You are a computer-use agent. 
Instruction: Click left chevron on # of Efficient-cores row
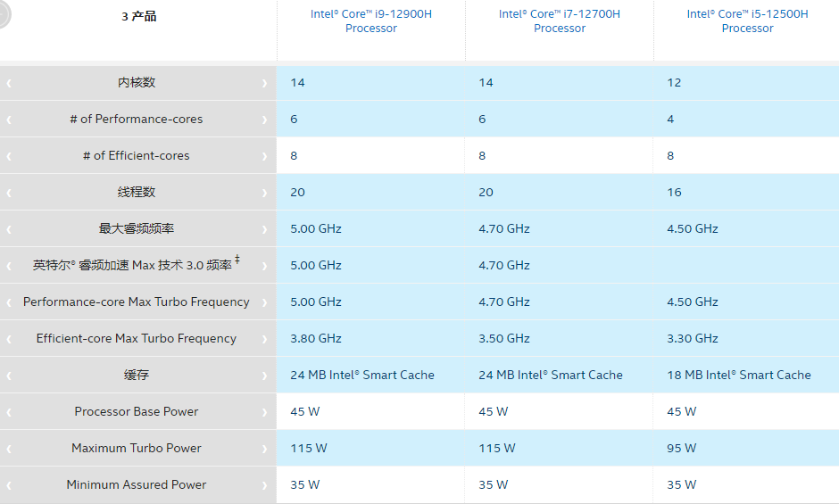pos(9,156)
